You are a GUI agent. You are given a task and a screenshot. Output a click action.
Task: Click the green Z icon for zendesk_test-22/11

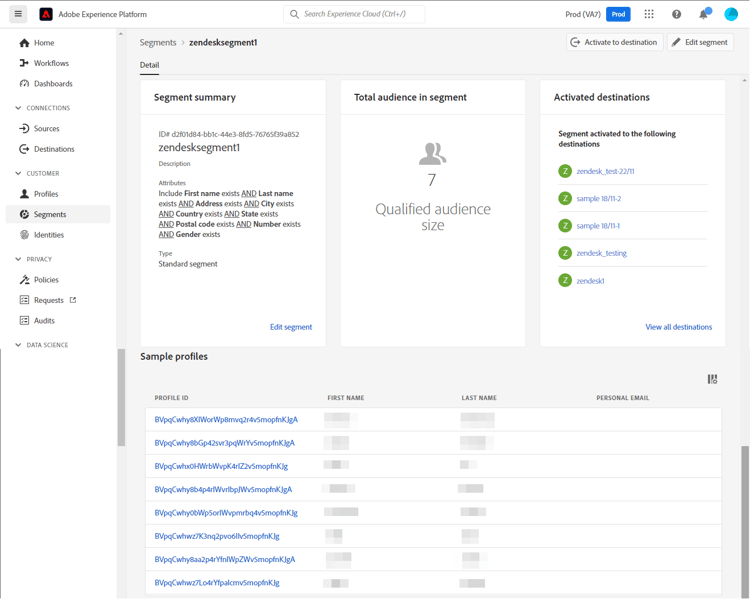565,171
